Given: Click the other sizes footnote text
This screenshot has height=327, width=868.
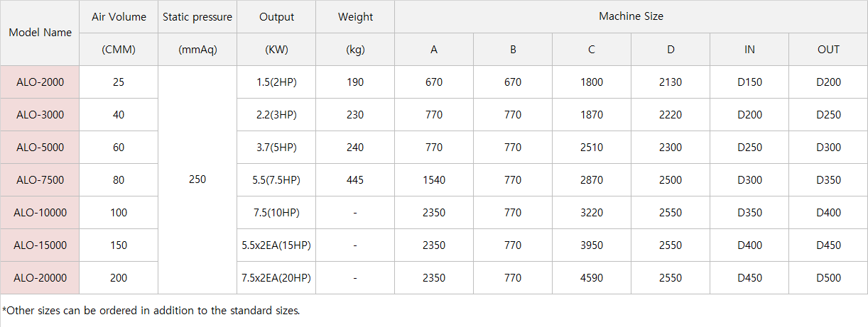Looking at the screenshot, I should pyautogui.click(x=151, y=311).
